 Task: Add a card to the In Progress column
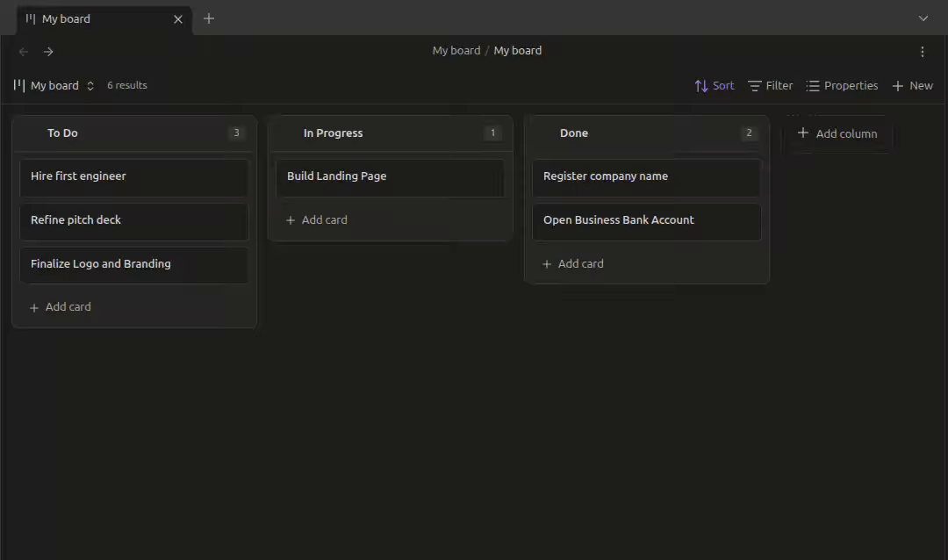pyautogui.click(x=317, y=220)
